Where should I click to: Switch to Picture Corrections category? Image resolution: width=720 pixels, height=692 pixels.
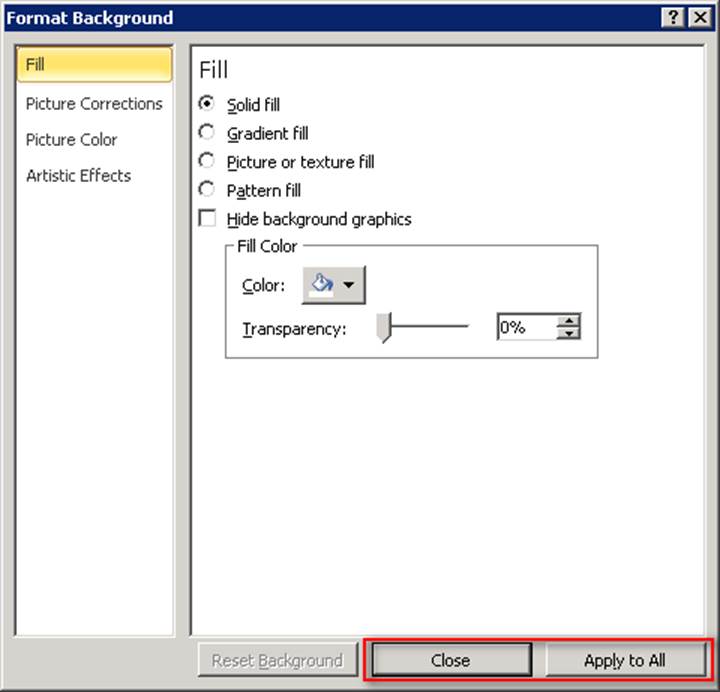[x=94, y=103]
